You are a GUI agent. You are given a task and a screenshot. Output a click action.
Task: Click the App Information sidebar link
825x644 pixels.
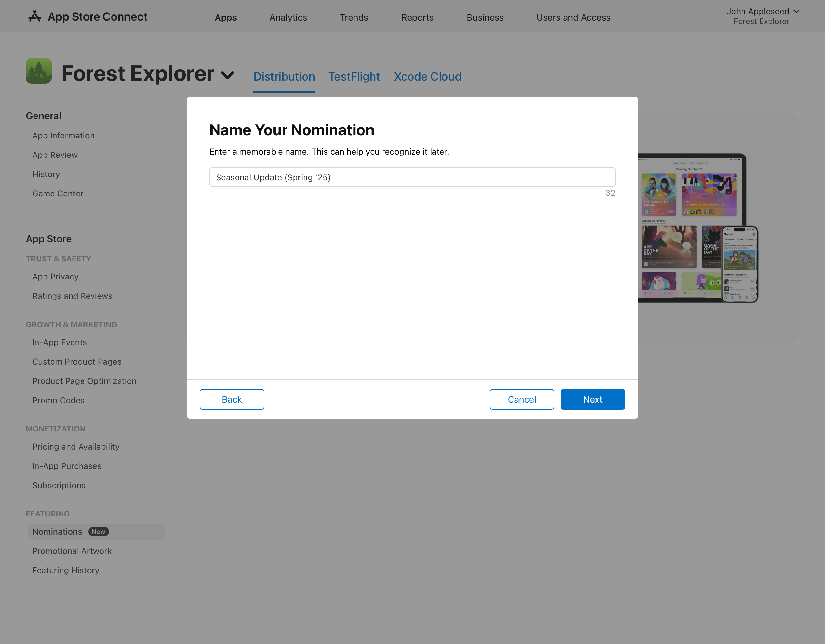(63, 135)
